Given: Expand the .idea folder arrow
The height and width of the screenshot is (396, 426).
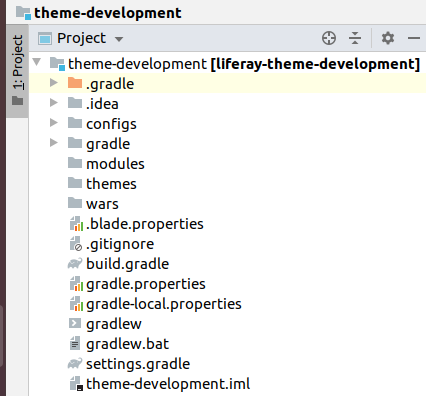Looking at the screenshot, I should point(54,102).
